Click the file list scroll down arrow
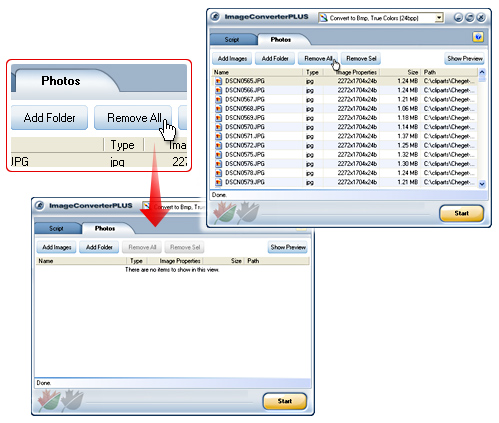 (482, 184)
